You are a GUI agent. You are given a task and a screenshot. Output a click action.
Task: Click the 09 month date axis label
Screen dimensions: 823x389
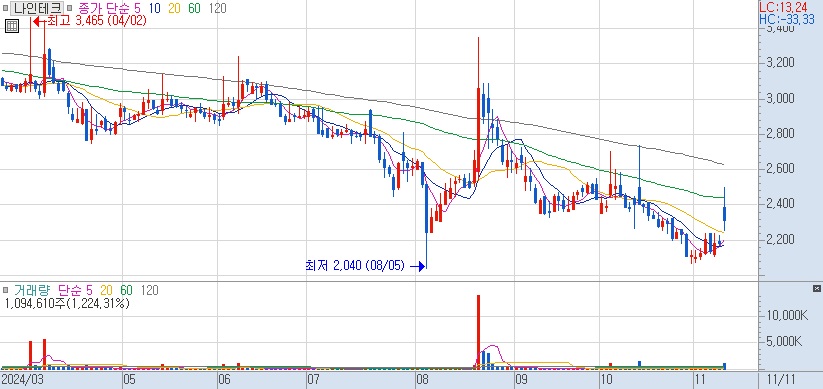521,379
